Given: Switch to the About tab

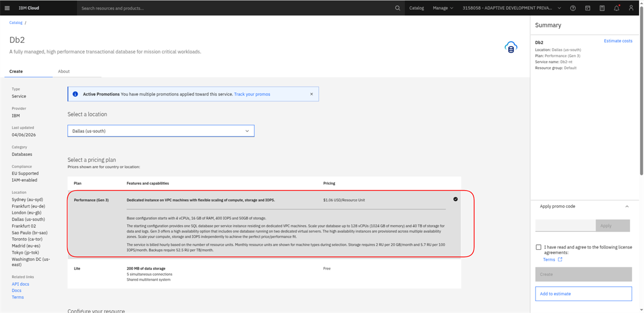Looking at the screenshot, I should [x=64, y=71].
